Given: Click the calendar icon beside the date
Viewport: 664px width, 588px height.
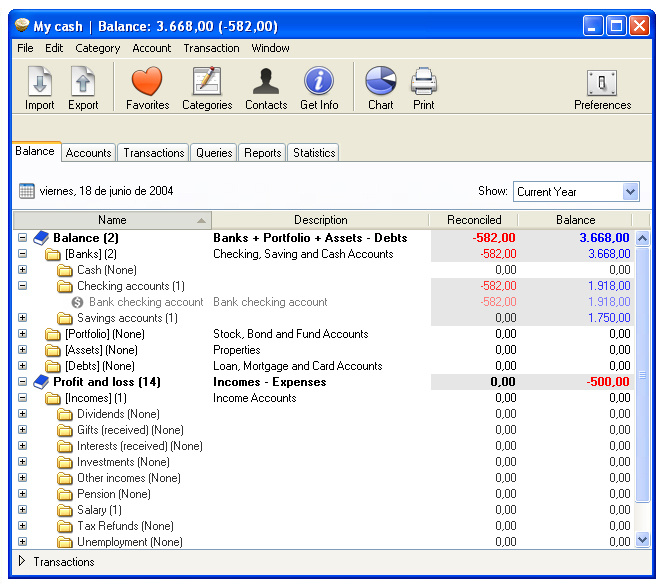Looking at the screenshot, I should point(27,191).
